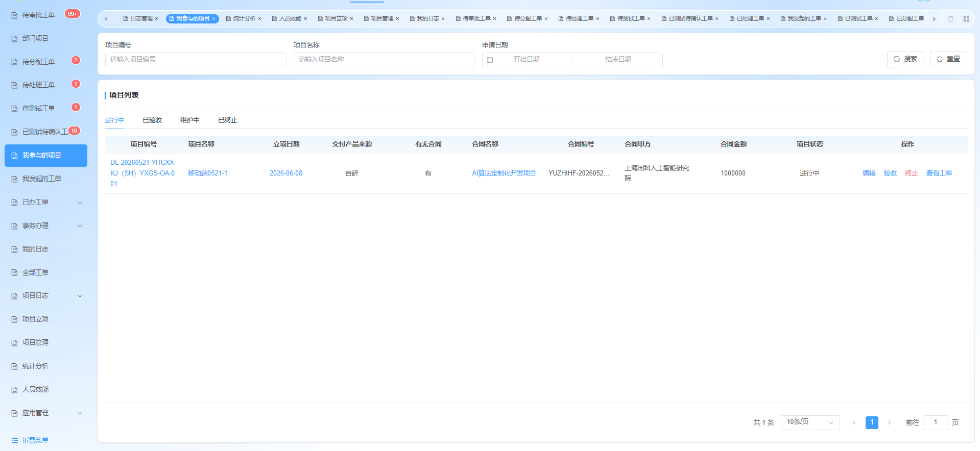Switch to the 进行中 list tab

(x=114, y=120)
